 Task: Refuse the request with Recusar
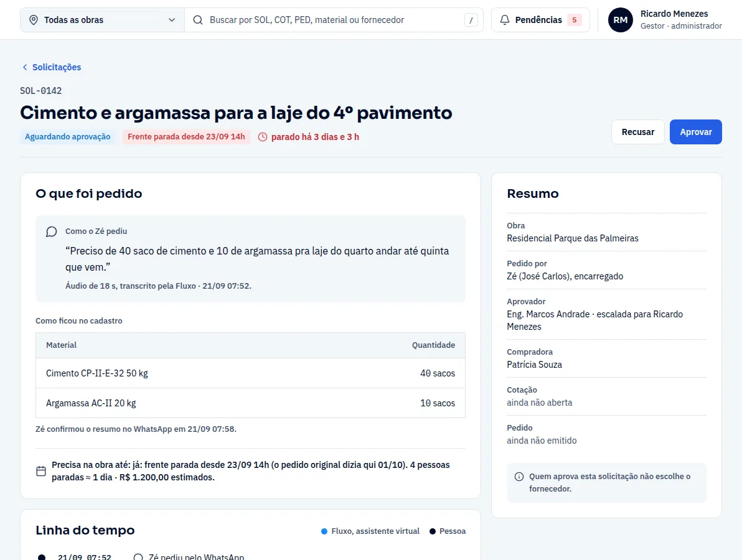point(638,132)
